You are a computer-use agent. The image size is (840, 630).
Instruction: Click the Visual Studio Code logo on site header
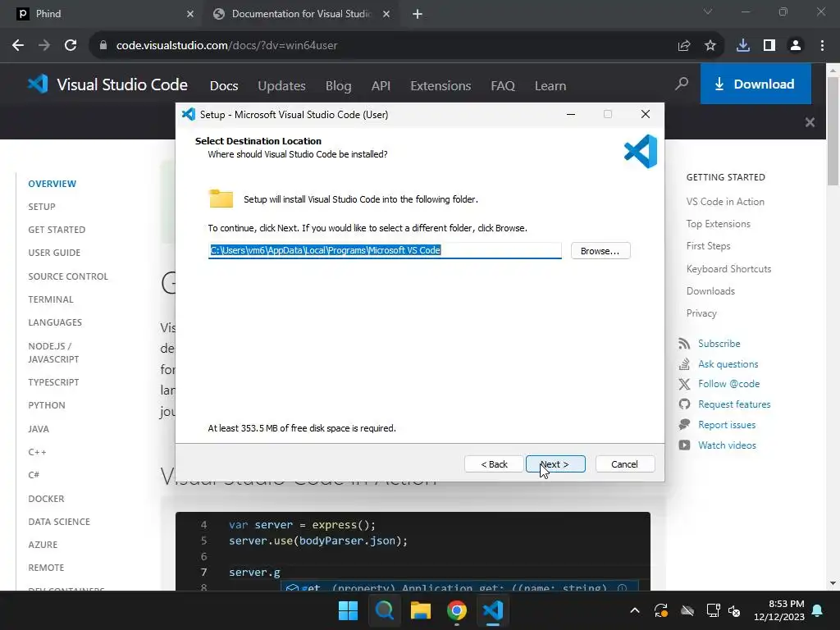[x=107, y=84]
